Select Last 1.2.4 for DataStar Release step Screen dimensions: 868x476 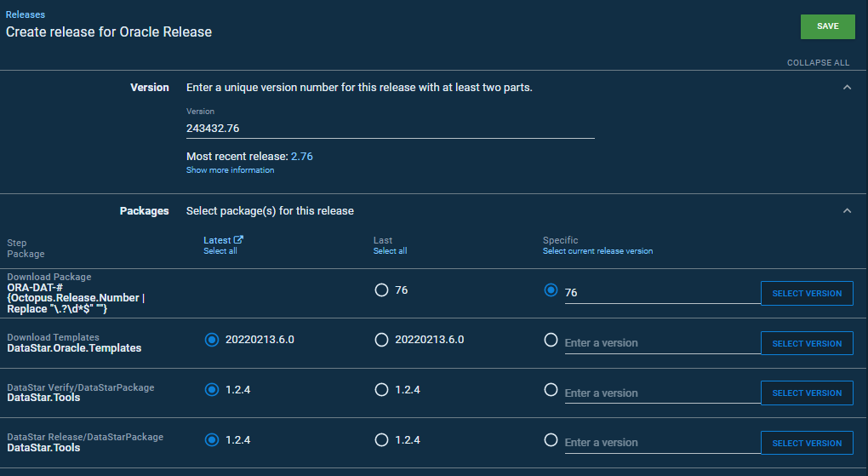pyautogui.click(x=381, y=440)
